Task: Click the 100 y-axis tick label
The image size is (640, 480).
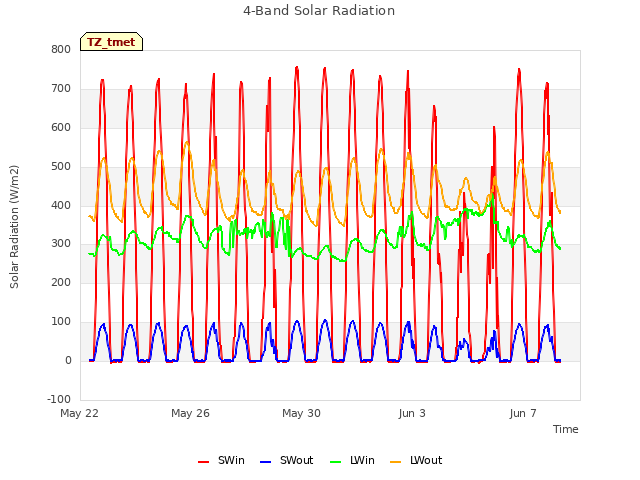Action: tap(61, 322)
